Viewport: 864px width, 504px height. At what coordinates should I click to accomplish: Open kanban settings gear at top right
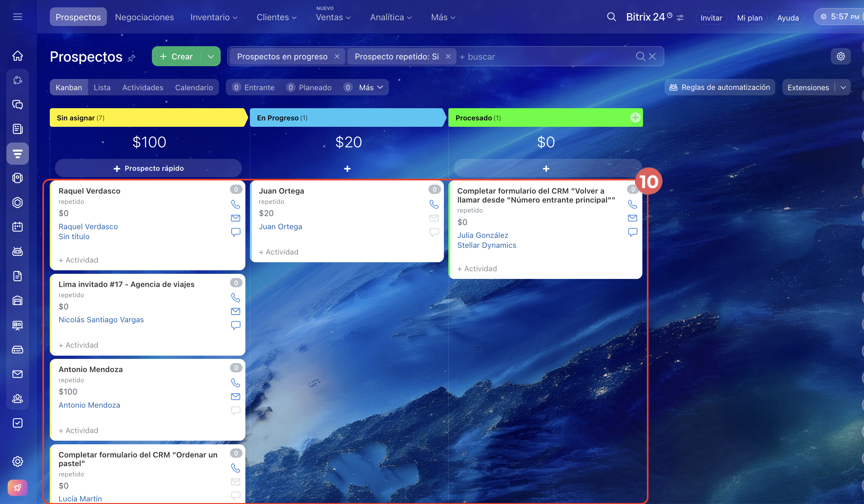840,56
